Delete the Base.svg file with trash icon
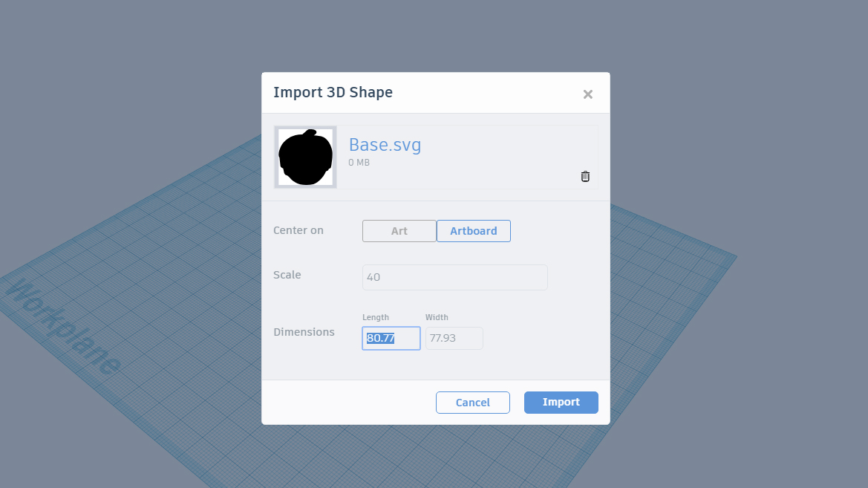This screenshot has height=488, width=868. pos(585,176)
